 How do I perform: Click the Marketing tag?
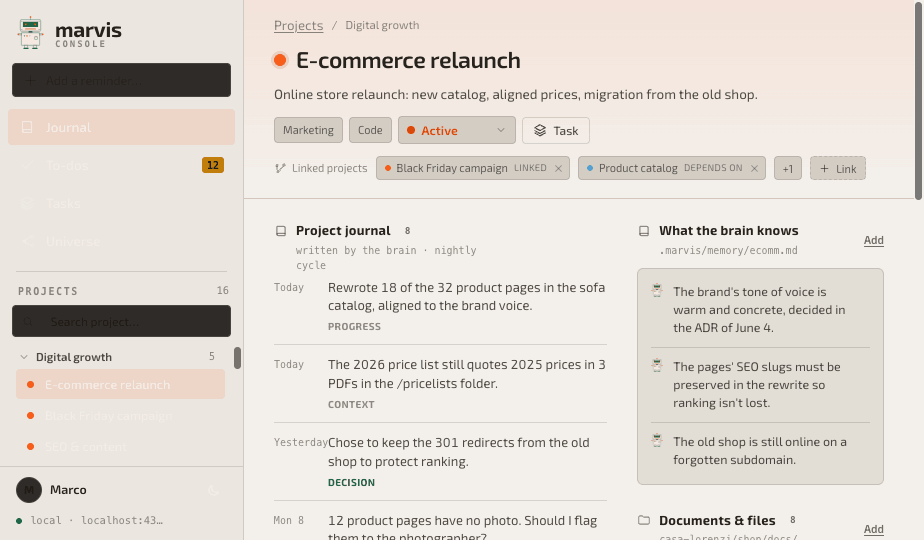[x=308, y=130]
